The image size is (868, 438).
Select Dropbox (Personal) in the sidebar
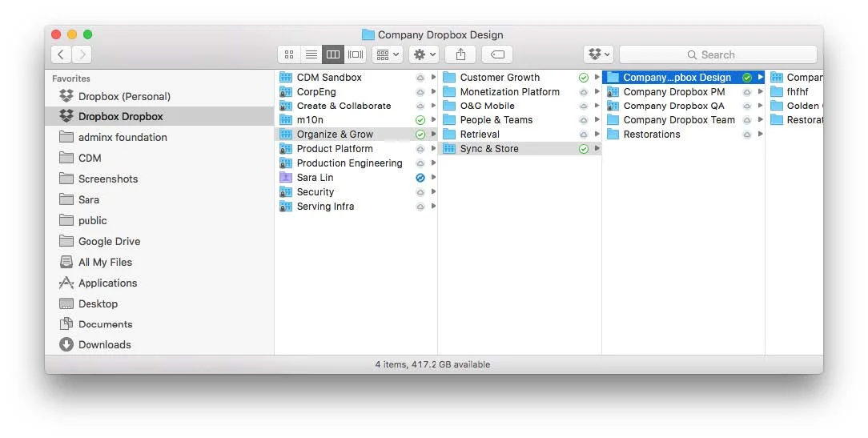[159, 96]
